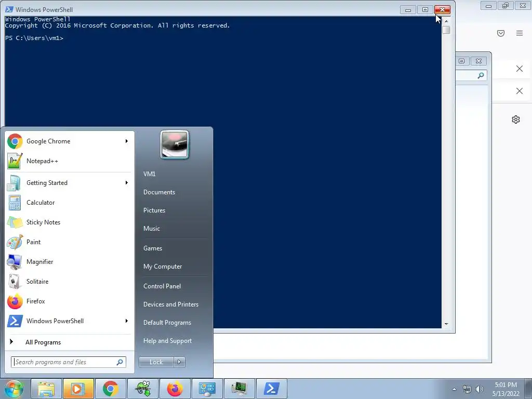Open the device monitor taskbar icon
Image resolution: width=532 pixels, height=399 pixels.
(239, 389)
